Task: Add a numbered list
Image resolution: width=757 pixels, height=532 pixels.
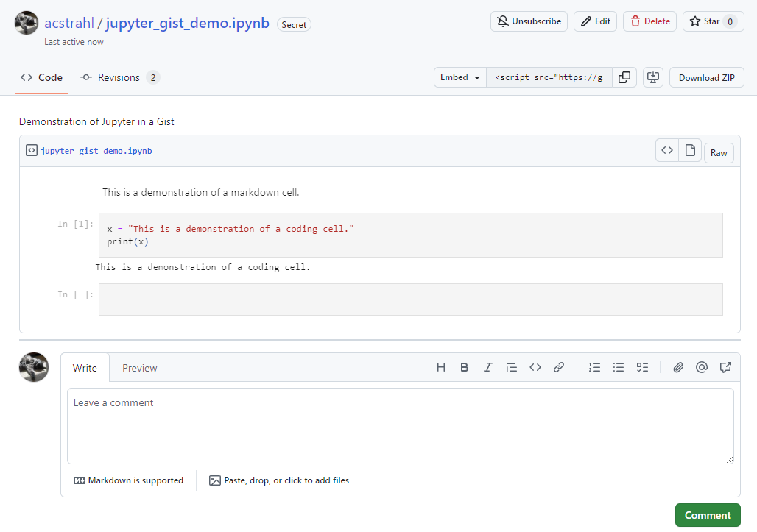Action: tap(595, 367)
